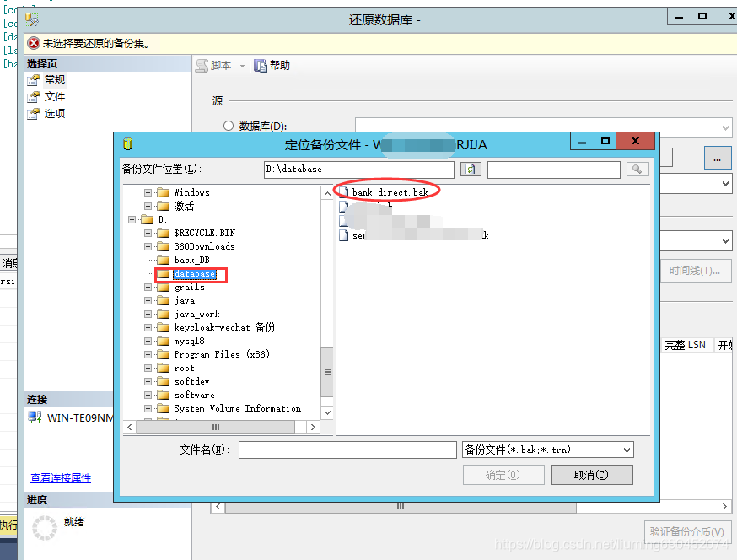Viewport: 737px width, 560px height.
Task: Click the 文件名(N) input field
Action: pyautogui.click(x=347, y=450)
